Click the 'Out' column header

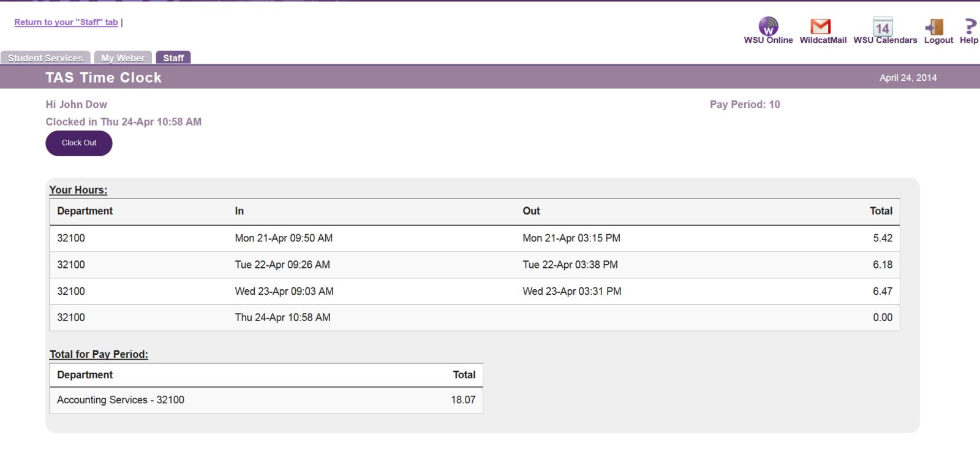pos(531,211)
